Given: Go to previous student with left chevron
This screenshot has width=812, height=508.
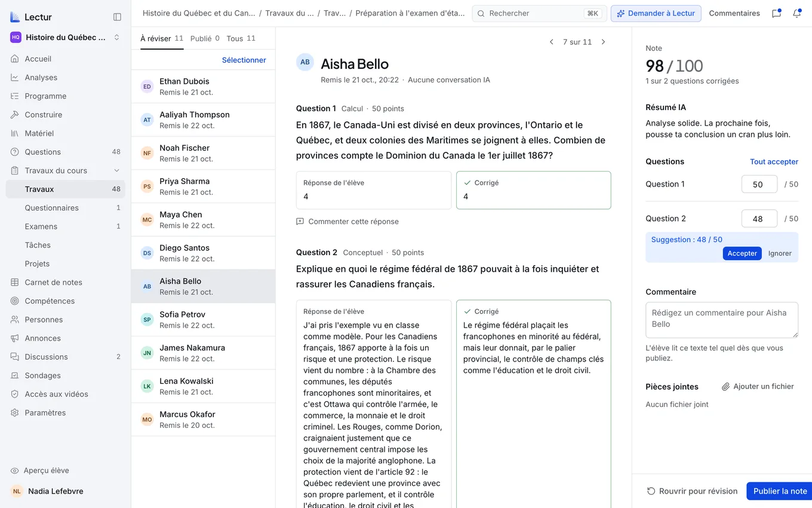Looking at the screenshot, I should (552, 42).
